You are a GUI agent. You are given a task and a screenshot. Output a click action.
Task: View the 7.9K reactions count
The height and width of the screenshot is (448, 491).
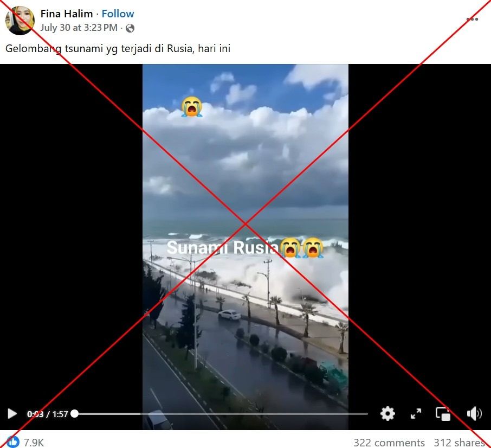[x=34, y=443]
